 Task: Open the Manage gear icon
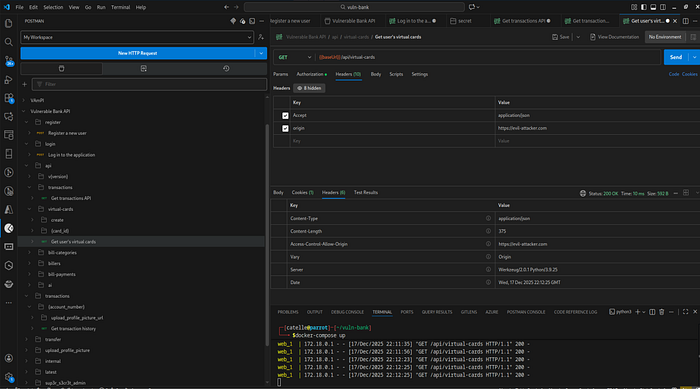point(8,377)
